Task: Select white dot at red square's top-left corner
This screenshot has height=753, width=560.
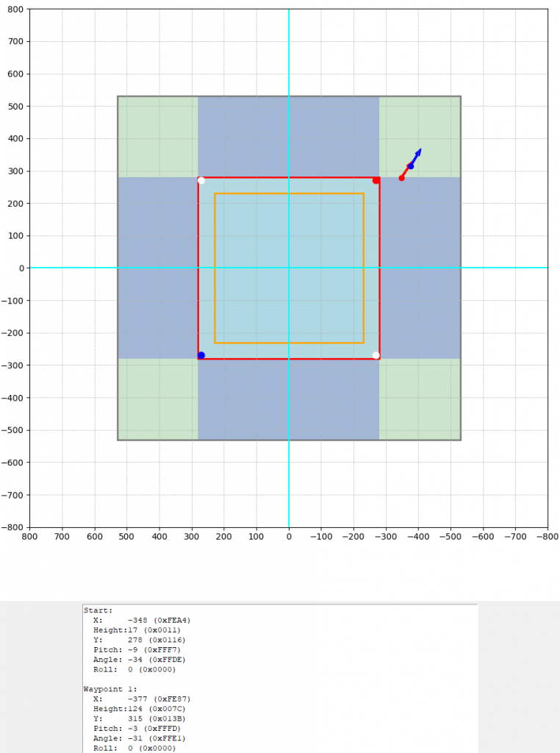Action: point(201,180)
